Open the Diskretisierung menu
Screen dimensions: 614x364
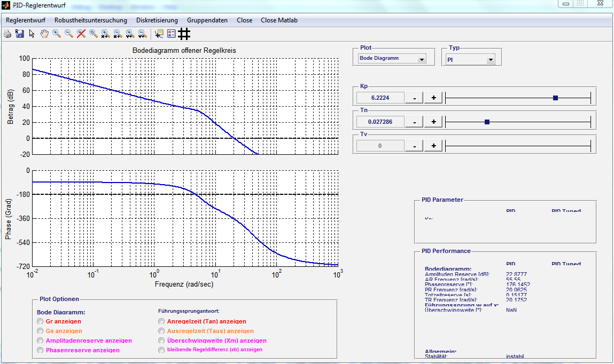[157, 20]
